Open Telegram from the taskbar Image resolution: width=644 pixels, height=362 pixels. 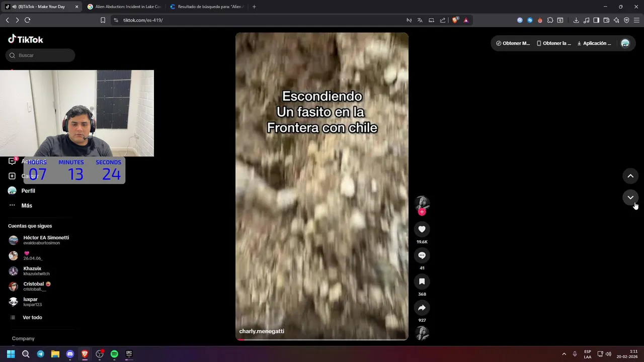tap(40, 354)
